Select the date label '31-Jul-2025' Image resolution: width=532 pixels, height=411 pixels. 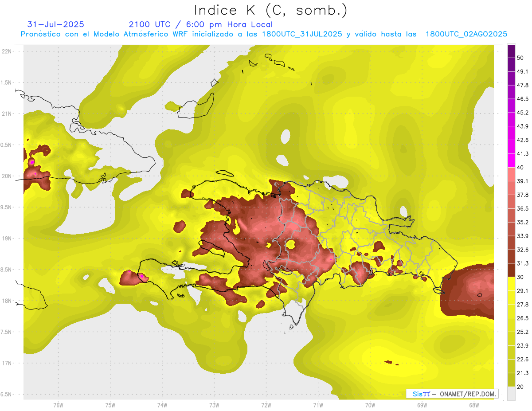tap(56, 24)
